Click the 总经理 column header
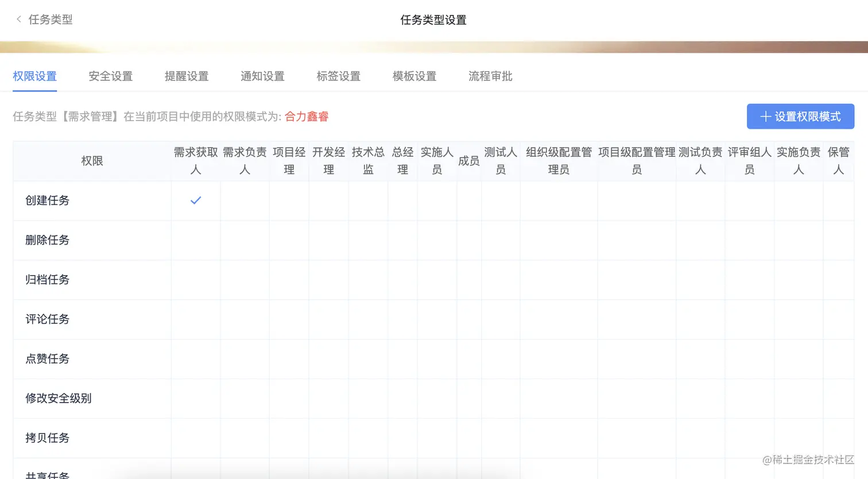Image resolution: width=868 pixels, height=479 pixels. (x=402, y=161)
